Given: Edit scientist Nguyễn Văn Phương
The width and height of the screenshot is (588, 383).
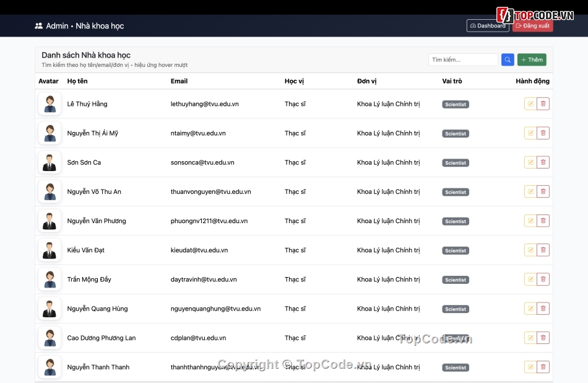Looking at the screenshot, I should click(530, 221).
